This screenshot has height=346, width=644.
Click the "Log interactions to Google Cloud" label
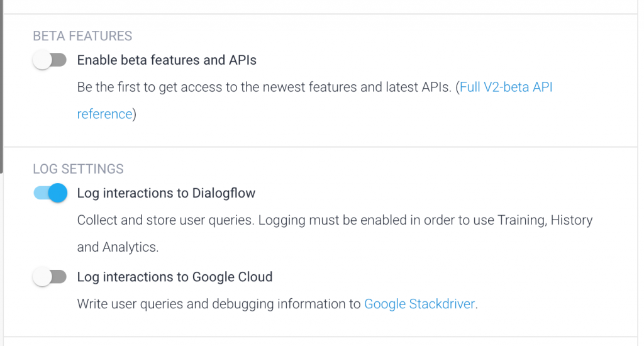(x=174, y=277)
